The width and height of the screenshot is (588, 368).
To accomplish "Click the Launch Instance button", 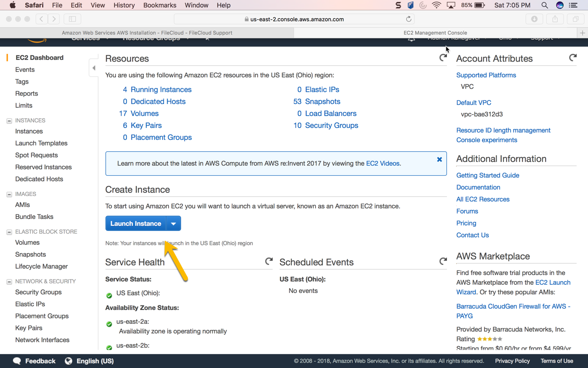I will click(136, 224).
